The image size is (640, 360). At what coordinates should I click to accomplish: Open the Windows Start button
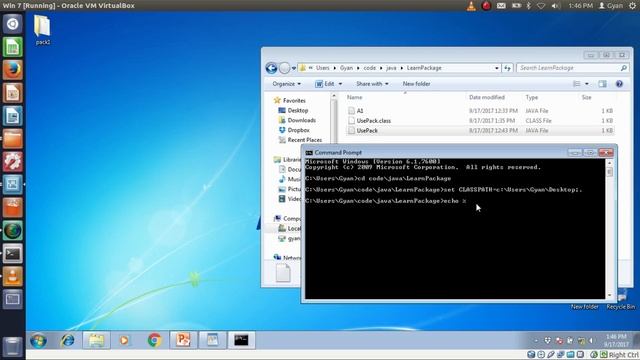pos(38,340)
